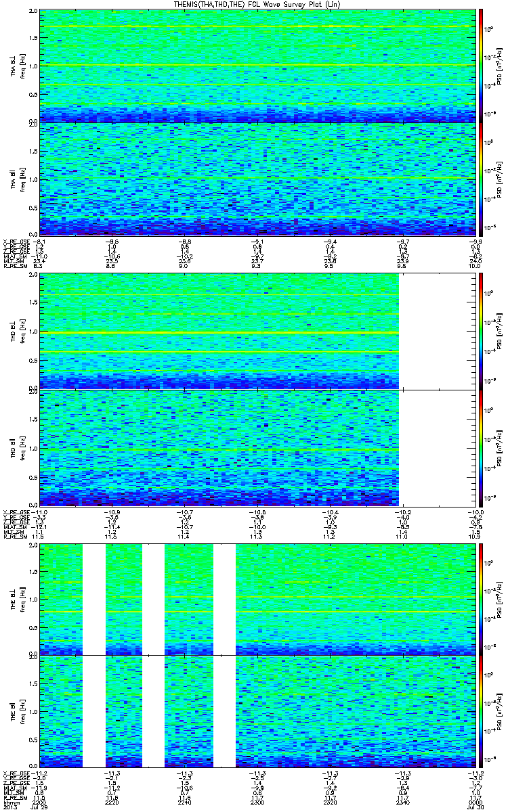Click the THE B-parallel PSD units label
This screenshot has height=812, width=508.
click(500, 711)
